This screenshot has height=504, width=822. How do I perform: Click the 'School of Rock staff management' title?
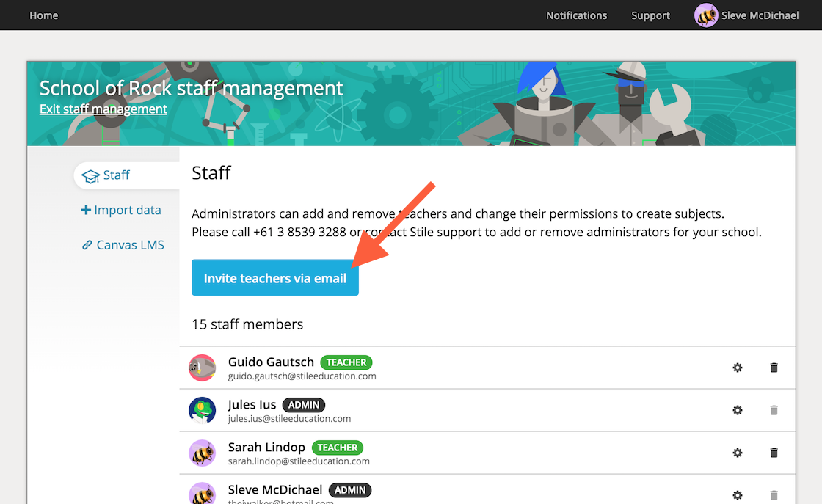tap(192, 88)
